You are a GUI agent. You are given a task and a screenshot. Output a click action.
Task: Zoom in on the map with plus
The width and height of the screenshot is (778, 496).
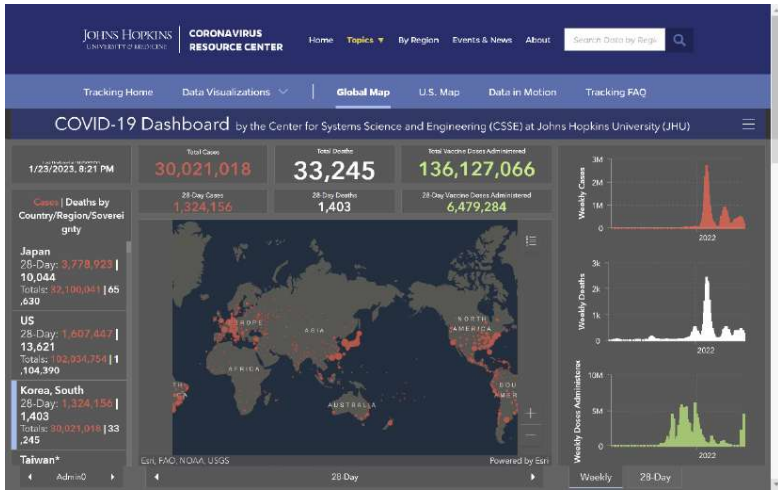(x=530, y=413)
